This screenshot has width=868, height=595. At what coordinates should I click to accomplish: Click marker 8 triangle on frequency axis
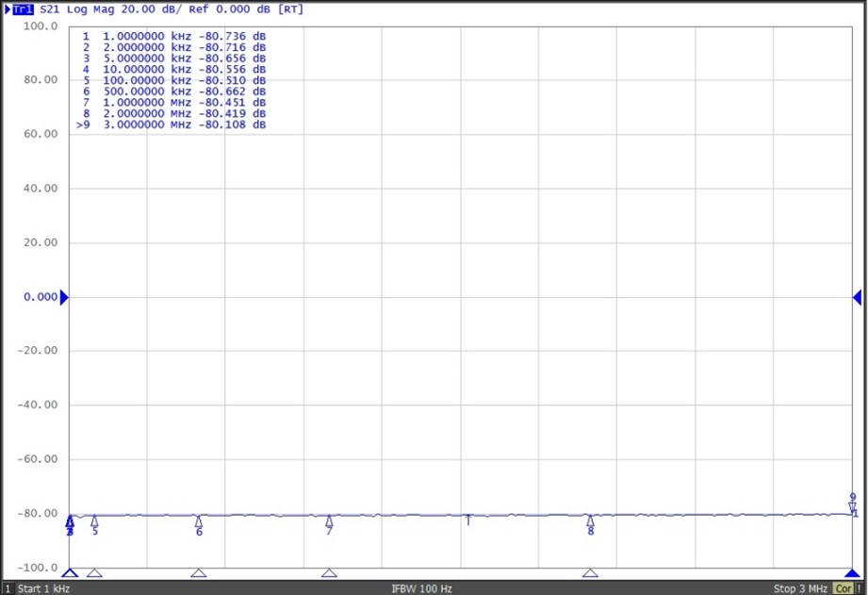point(590,572)
